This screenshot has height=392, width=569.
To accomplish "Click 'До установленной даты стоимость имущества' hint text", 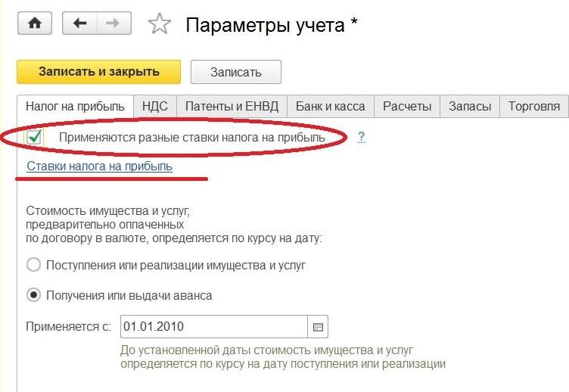I will tap(283, 357).
